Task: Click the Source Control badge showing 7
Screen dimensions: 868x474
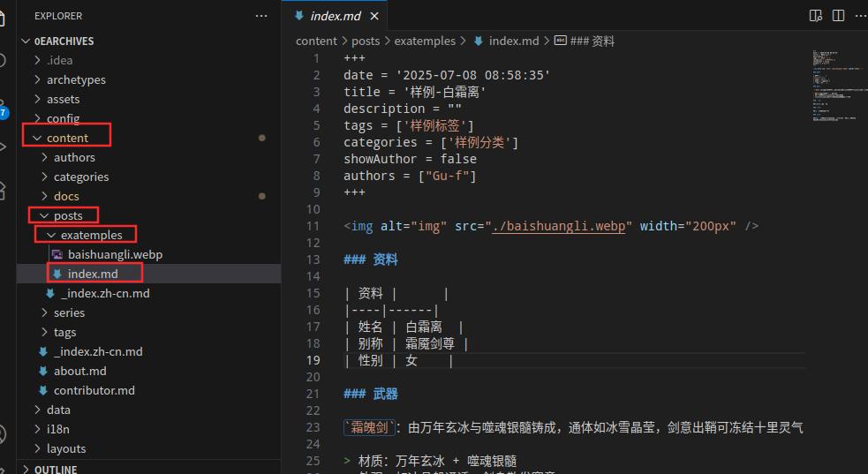Action: tap(4, 113)
